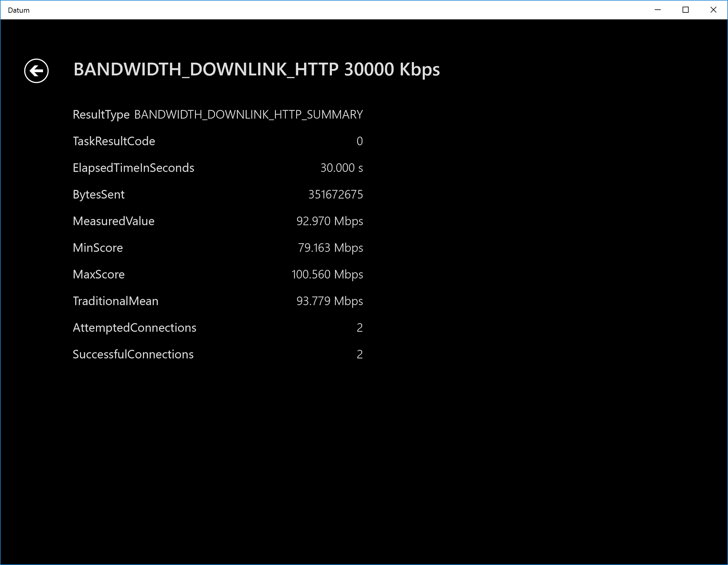This screenshot has width=728, height=565.
Task: Click the SuccessfulConnections label
Action: point(133,355)
